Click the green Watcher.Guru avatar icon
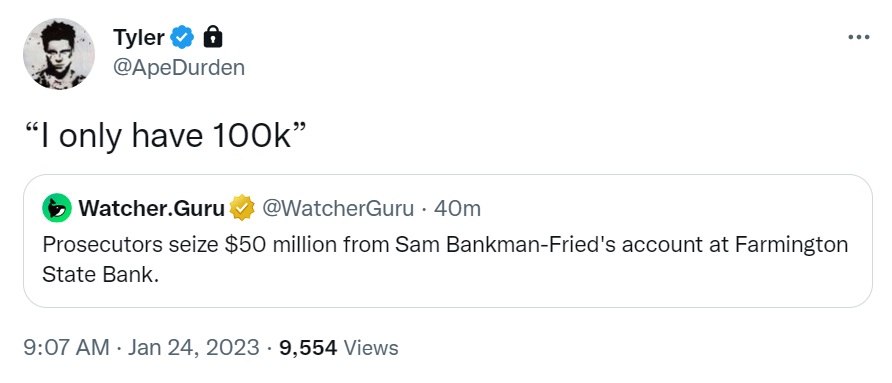Image resolution: width=892 pixels, height=383 pixels. click(x=57, y=209)
